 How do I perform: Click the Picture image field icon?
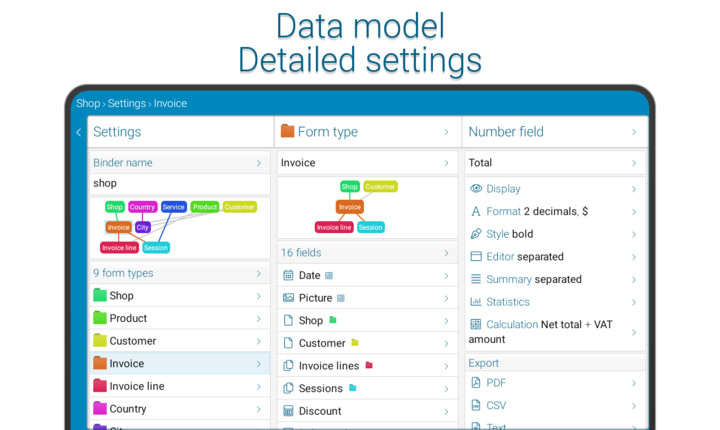point(288,298)
